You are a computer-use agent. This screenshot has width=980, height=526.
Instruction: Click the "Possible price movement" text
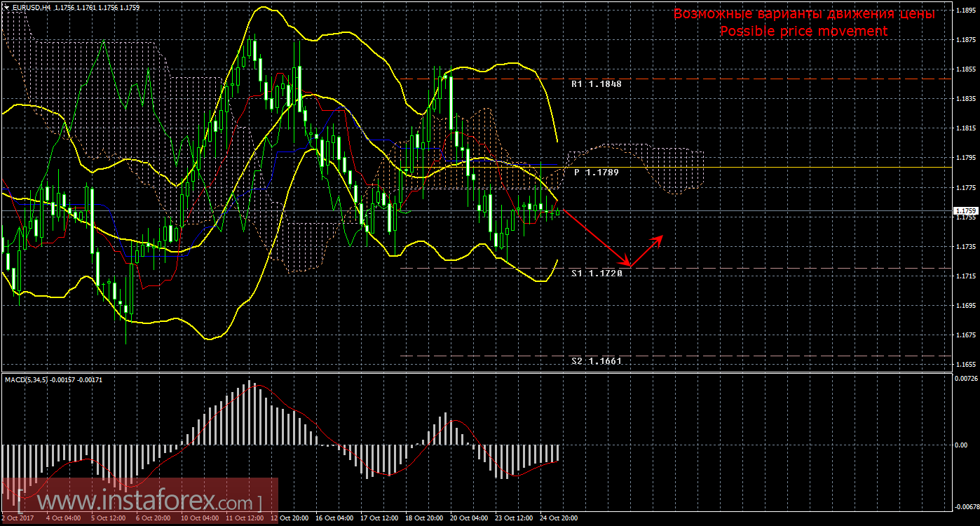coord(803,32)
